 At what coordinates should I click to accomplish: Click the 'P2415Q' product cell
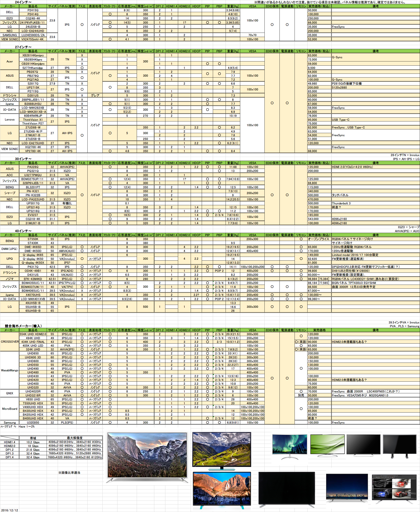(x=33, y=10)
